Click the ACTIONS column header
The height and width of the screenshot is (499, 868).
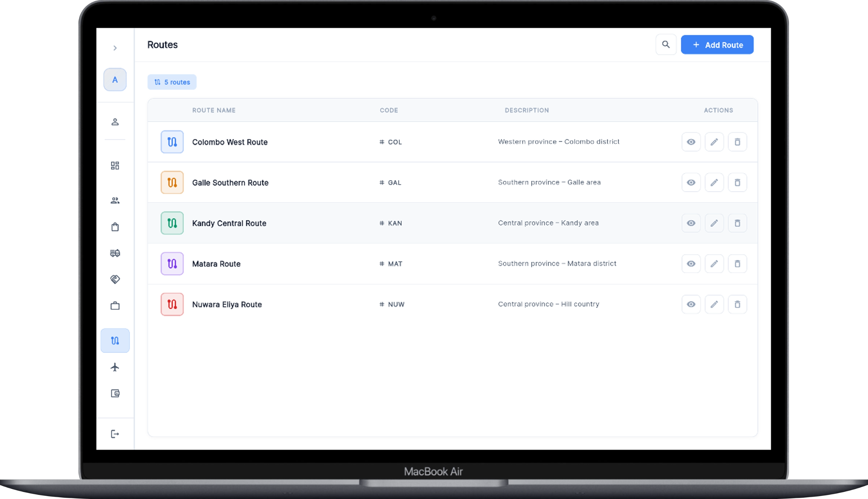[718, 110]
